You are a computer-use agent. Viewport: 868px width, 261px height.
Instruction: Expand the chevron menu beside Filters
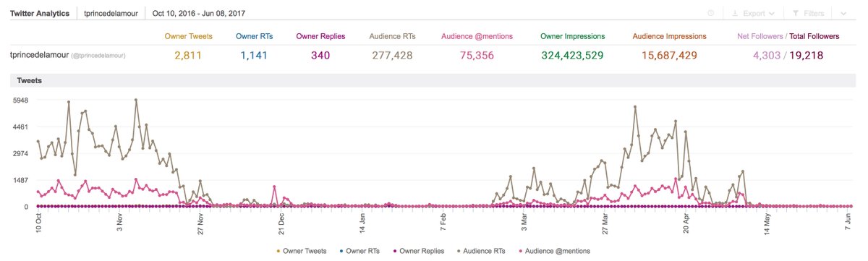(x=843, y=13)
